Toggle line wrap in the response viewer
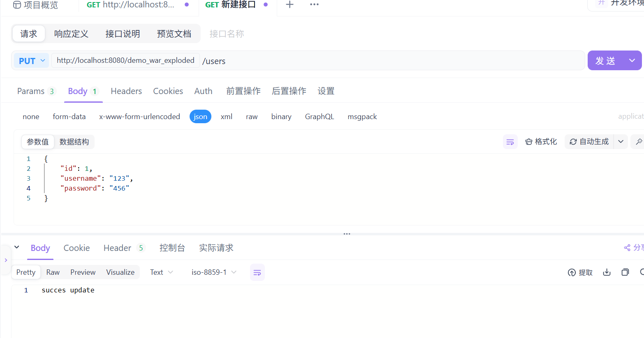 click(x=257, y=272)
